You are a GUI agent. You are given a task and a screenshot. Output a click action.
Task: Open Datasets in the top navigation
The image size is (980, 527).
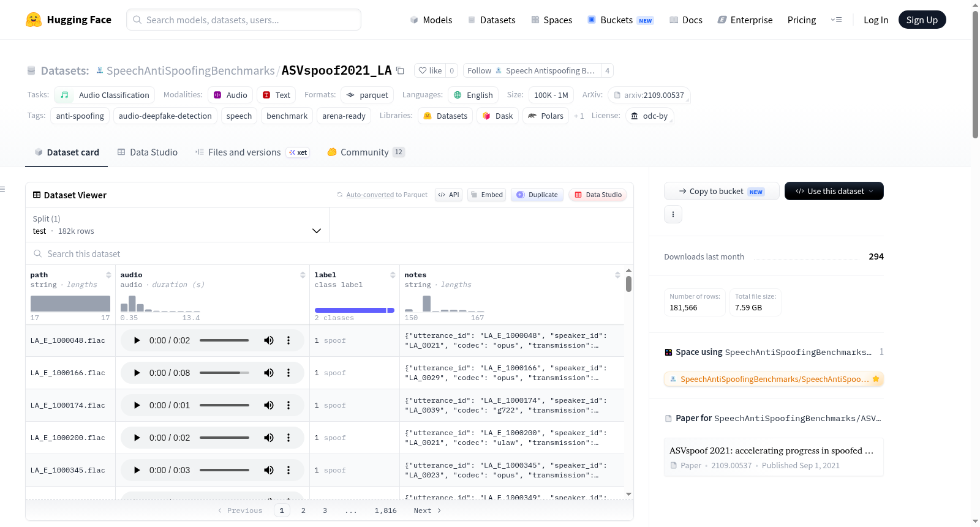[x=492, y=20]
